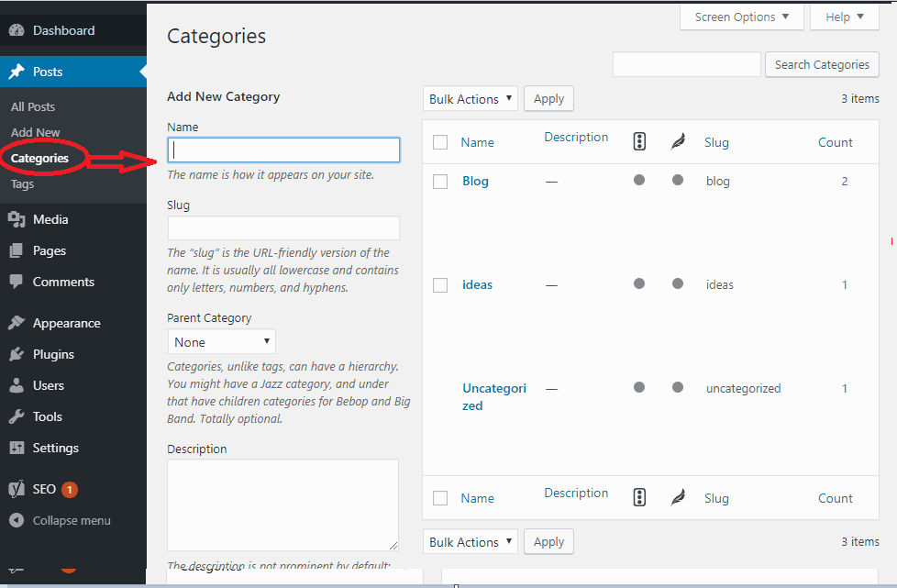
Task: Click the Settings sliders icon
Action: pyautogui.click(x=17, y=448)
